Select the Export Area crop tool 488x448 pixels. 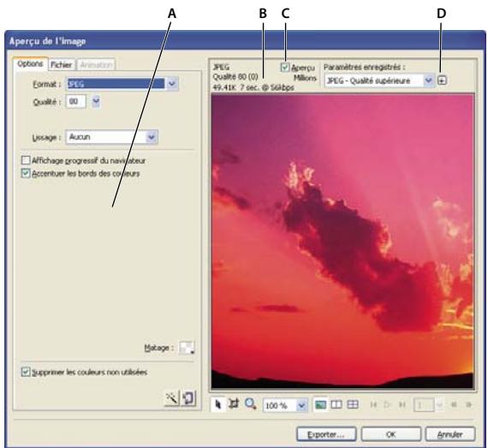pyautogui.click(x=234, y=404)
